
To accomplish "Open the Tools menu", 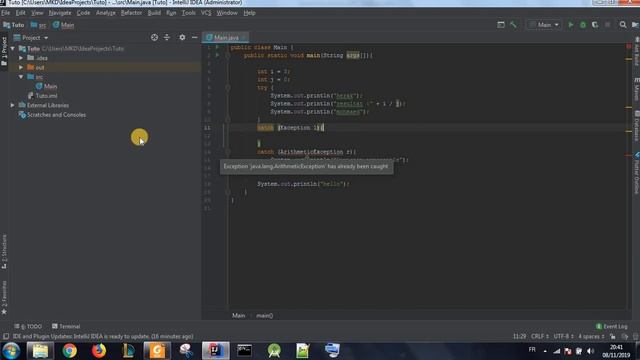I will pyautogui.click(x=188, y=13).
